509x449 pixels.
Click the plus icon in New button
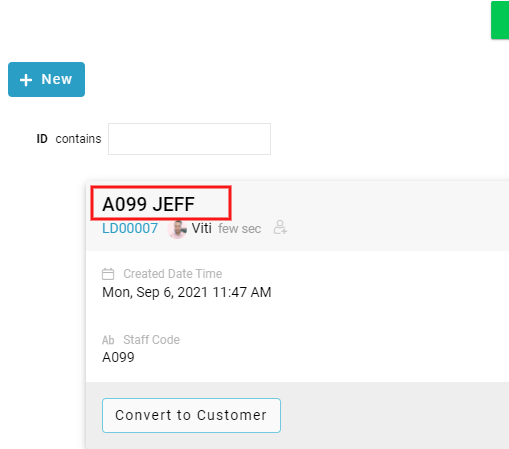click(x=26, y=80)
